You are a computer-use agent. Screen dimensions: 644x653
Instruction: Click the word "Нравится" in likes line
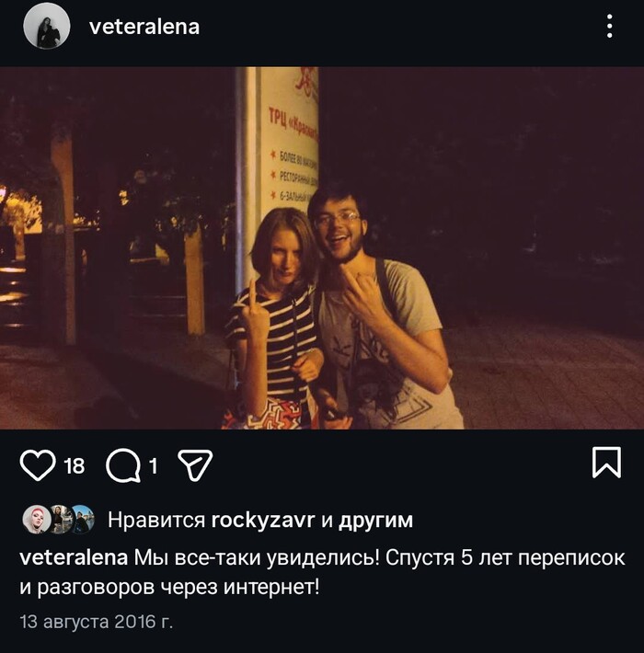[x=156, y=521]
